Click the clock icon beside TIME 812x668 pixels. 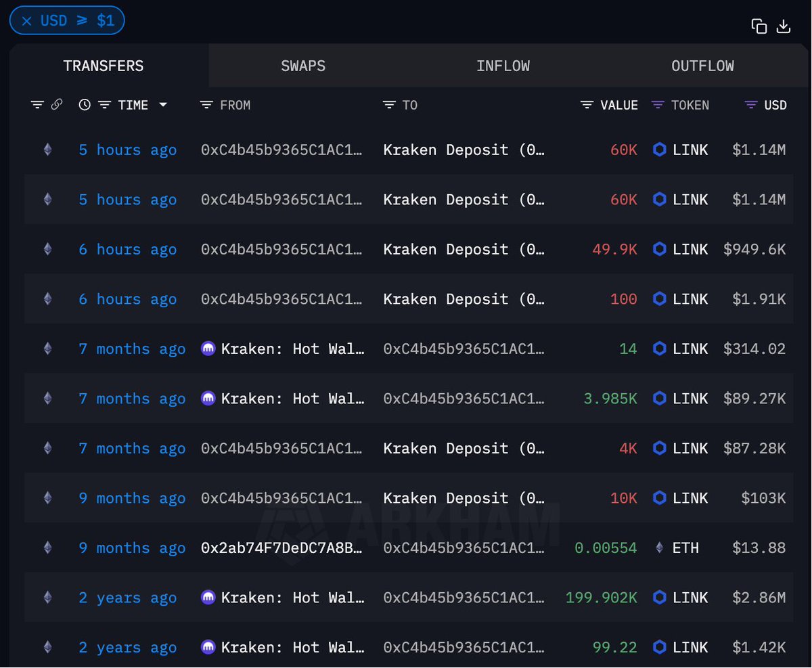pos(85,105)
